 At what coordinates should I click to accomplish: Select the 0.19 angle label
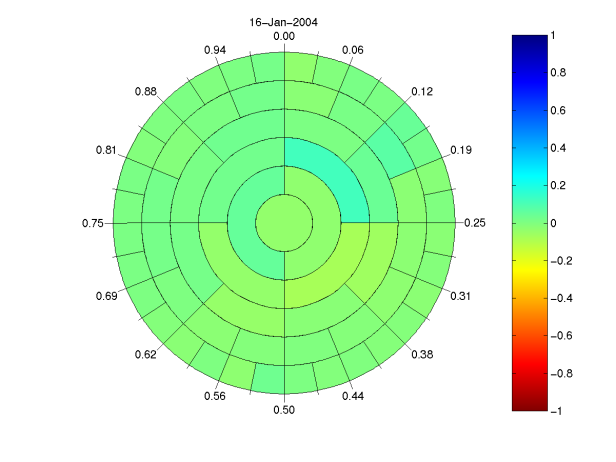click(461, 150)
